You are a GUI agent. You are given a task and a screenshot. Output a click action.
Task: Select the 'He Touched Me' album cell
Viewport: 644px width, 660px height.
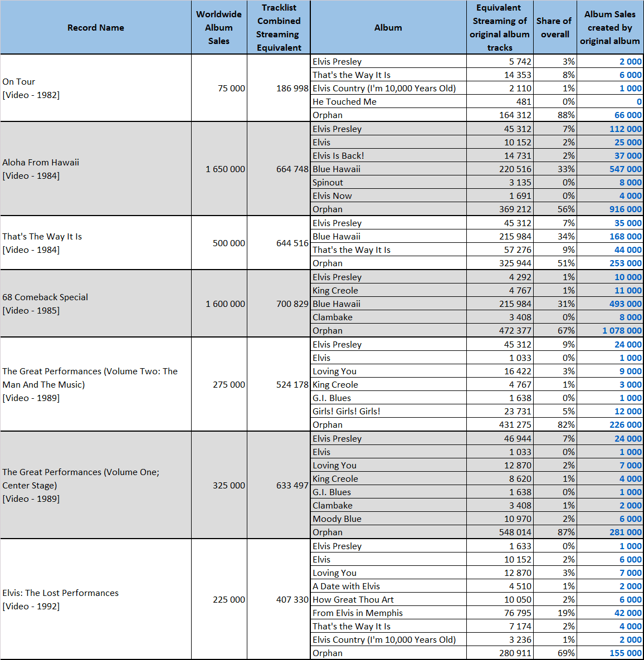click(388, 101)
